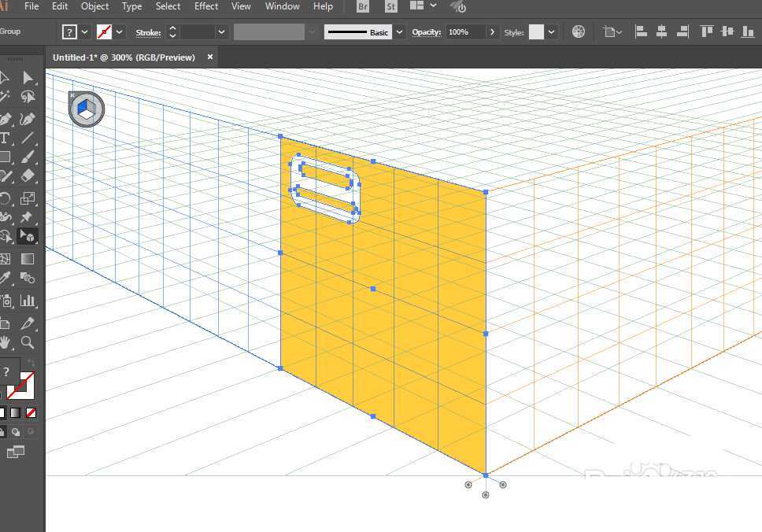Viewport: 762px width, 532px height.
Task: Open the graphic Style dropdown
Action: (x=551, y=32)
